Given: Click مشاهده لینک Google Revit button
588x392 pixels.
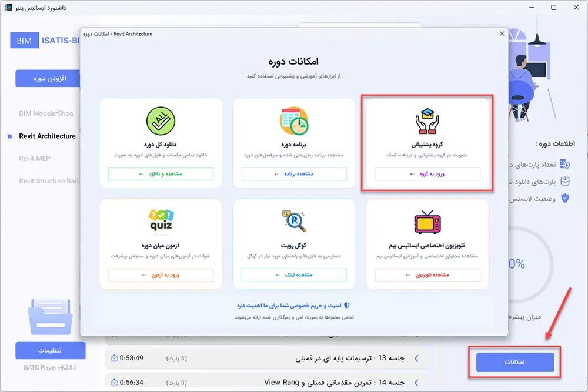Looking at the screenshot, I should coord(294,275).
